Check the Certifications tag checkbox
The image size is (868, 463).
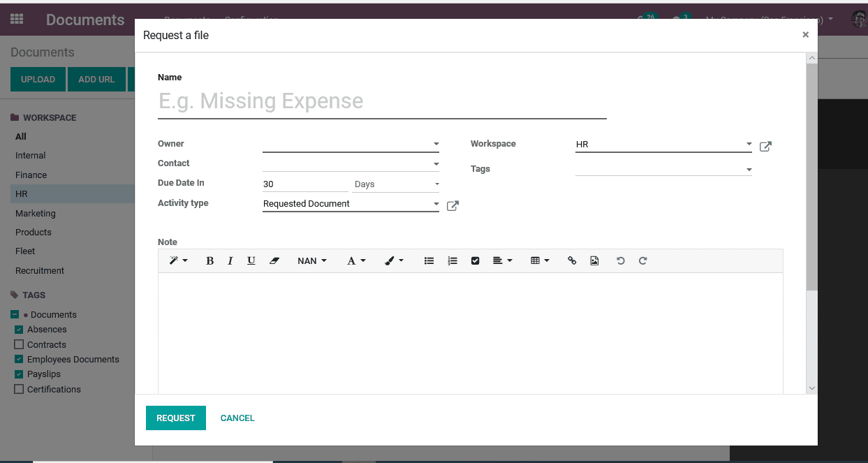click(x=19, y=389)
